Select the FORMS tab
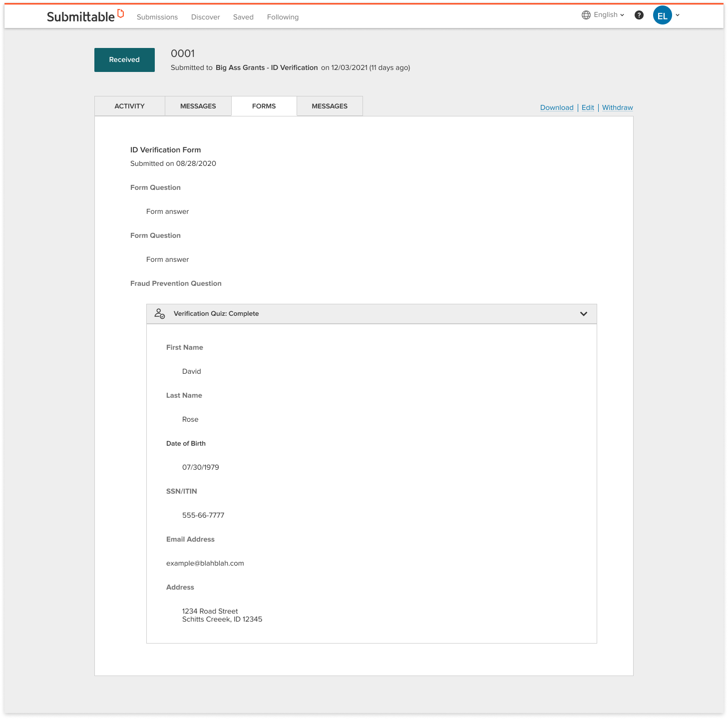The height and width of the screenshot is (719, 728). click(264, 106)
